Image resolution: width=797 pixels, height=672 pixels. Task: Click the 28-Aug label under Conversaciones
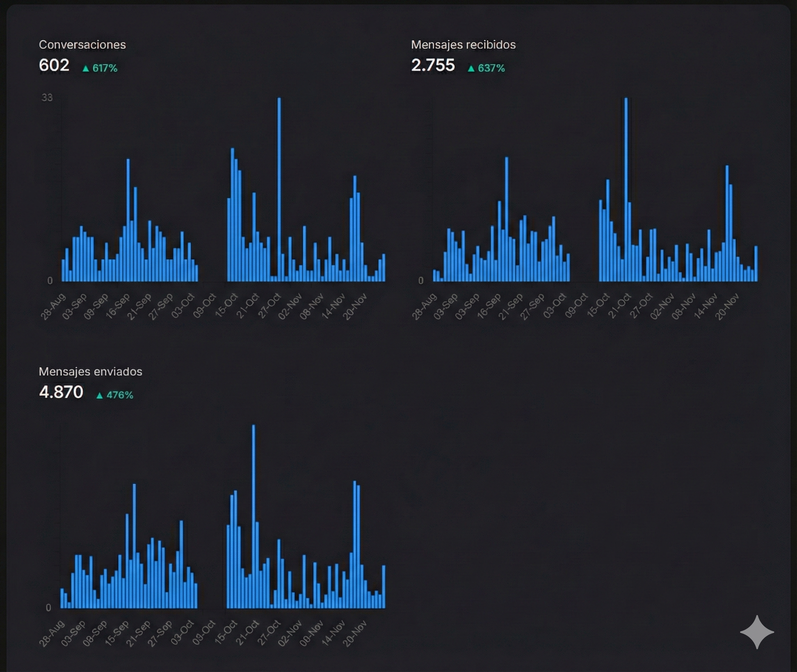pos(53,306)
